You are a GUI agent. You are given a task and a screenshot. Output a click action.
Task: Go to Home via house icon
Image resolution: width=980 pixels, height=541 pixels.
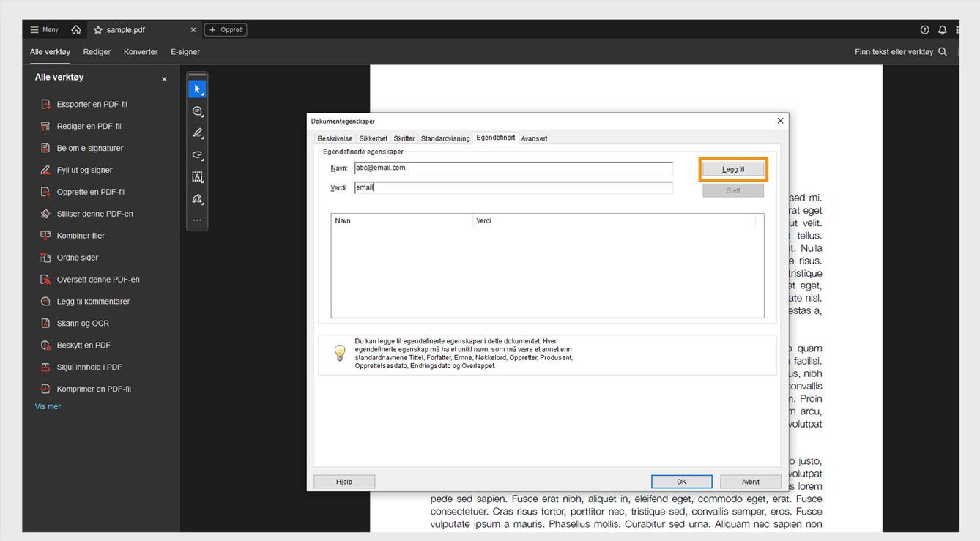coord(76,30)
